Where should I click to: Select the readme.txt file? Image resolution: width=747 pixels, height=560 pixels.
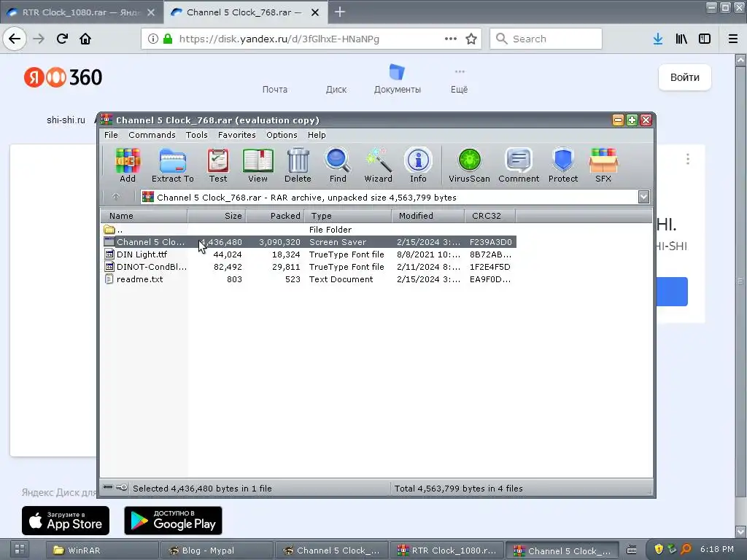click(309, 279)
